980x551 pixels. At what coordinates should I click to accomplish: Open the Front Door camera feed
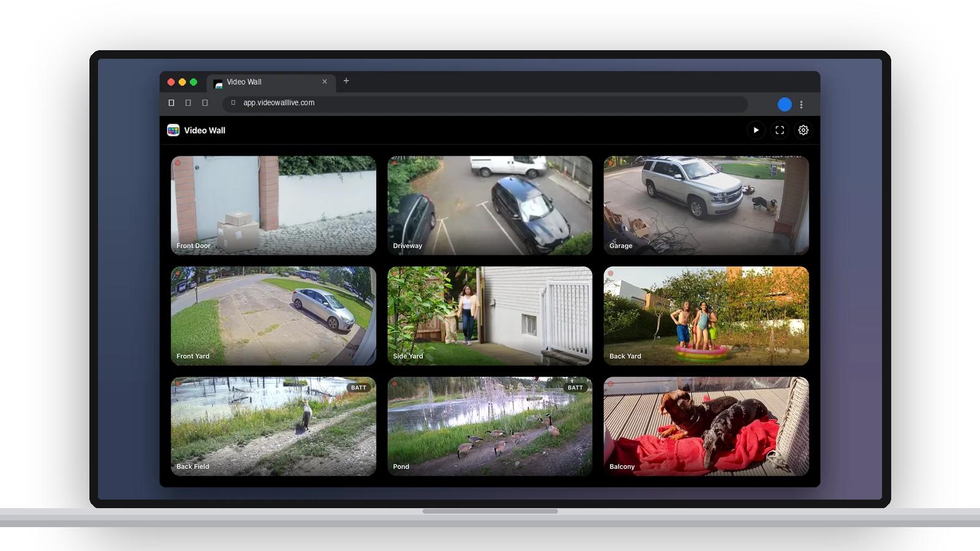[x=273, y=205]
